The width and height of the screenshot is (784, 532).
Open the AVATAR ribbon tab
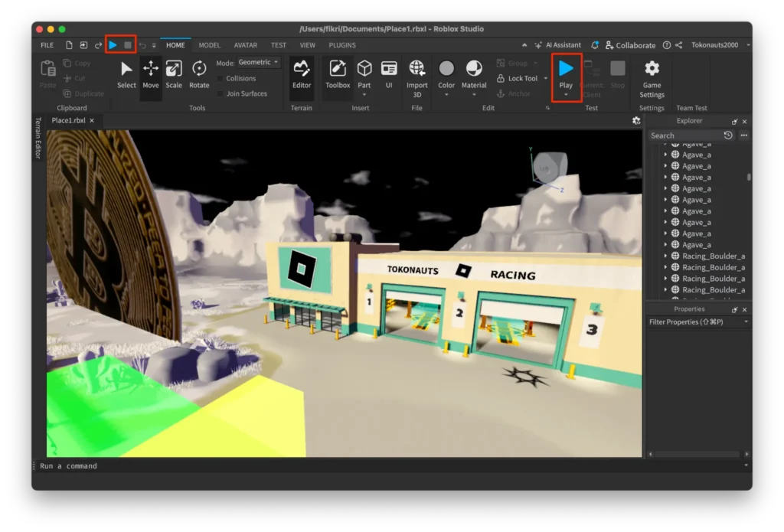246,45
